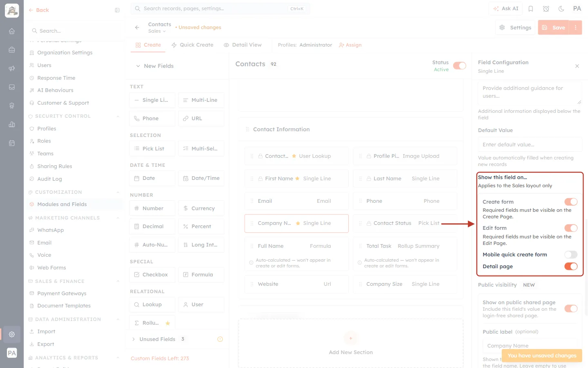Collapse the Sales & Finance sidebar group

118,281
